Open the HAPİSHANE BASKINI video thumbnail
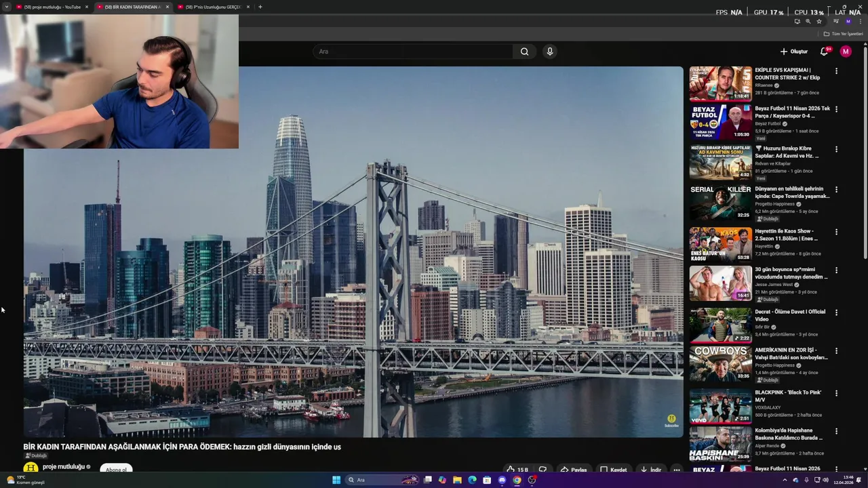 pos(720,444)
